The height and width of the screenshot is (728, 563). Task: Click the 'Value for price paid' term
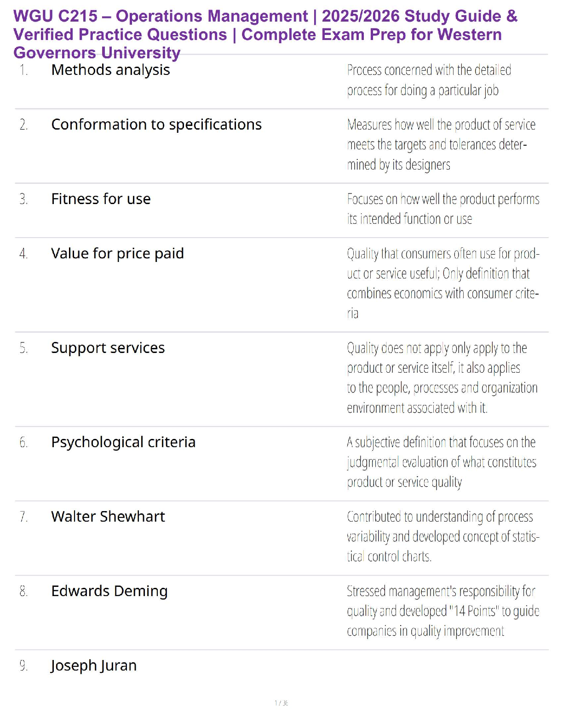tap(117, 254)
